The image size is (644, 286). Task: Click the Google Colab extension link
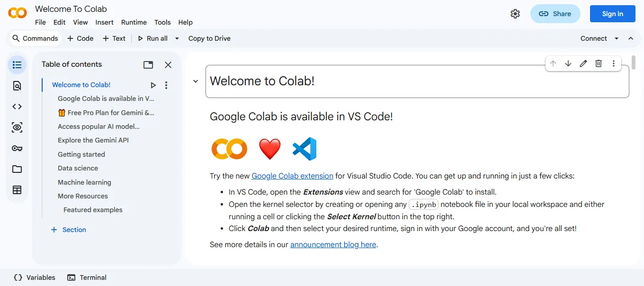(x=292, y=176)
